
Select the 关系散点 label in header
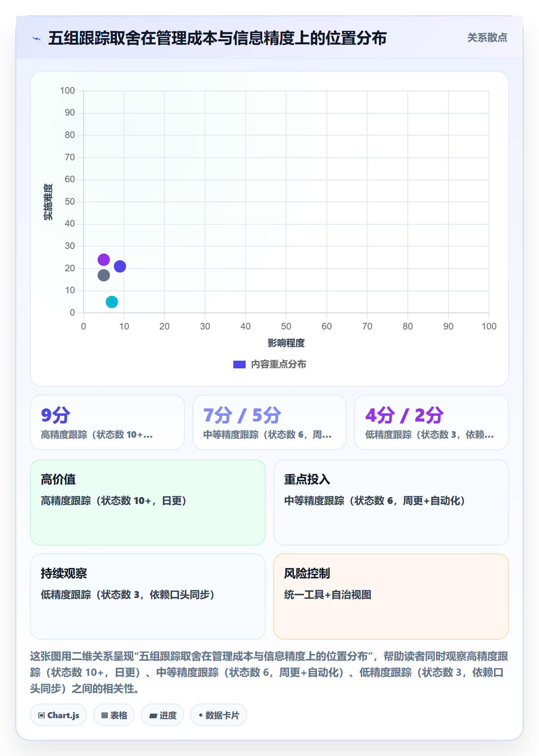click(487, 38)
